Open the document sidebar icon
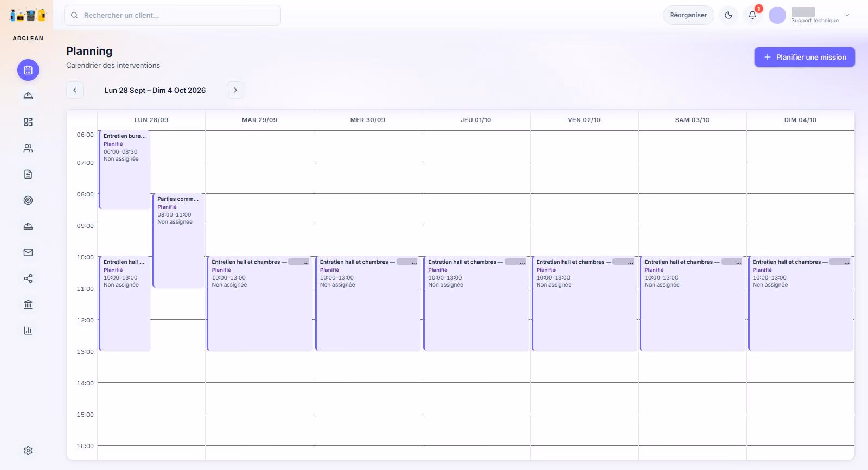Screen dimensions: 868x470 pyautogui.click(x=28, y=174)
